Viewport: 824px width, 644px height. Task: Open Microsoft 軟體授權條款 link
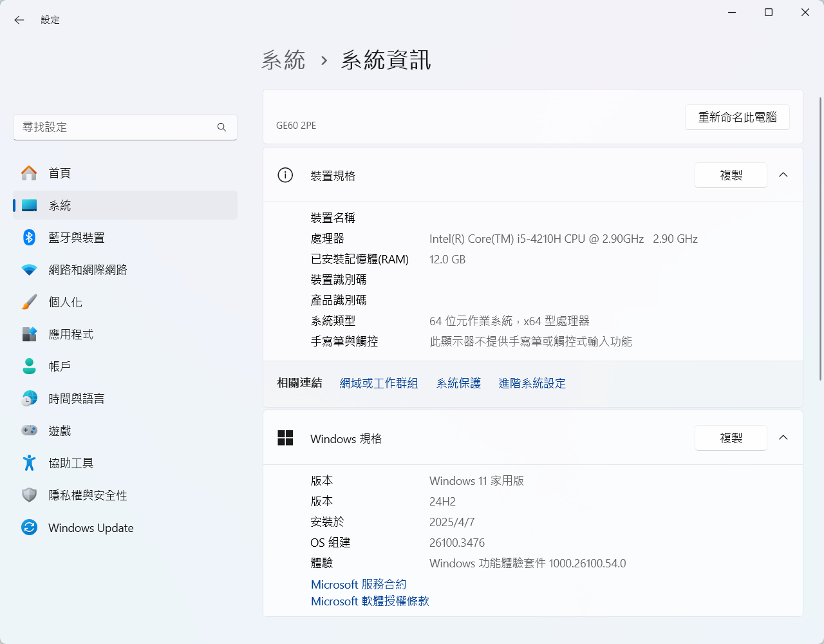point(370,601)
